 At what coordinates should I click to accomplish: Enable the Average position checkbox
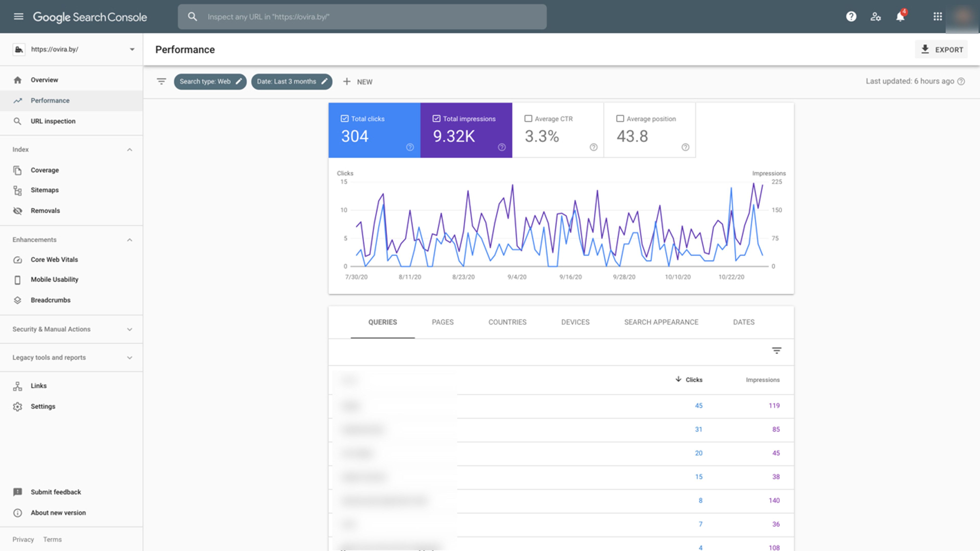click(x=620, y=119)
